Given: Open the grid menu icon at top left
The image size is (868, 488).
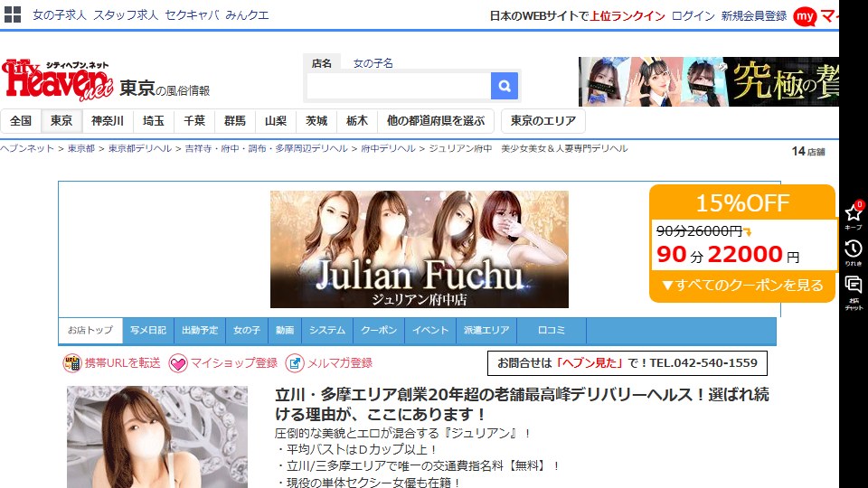Looking at the screenshot, I should click(x=12, y=15).
